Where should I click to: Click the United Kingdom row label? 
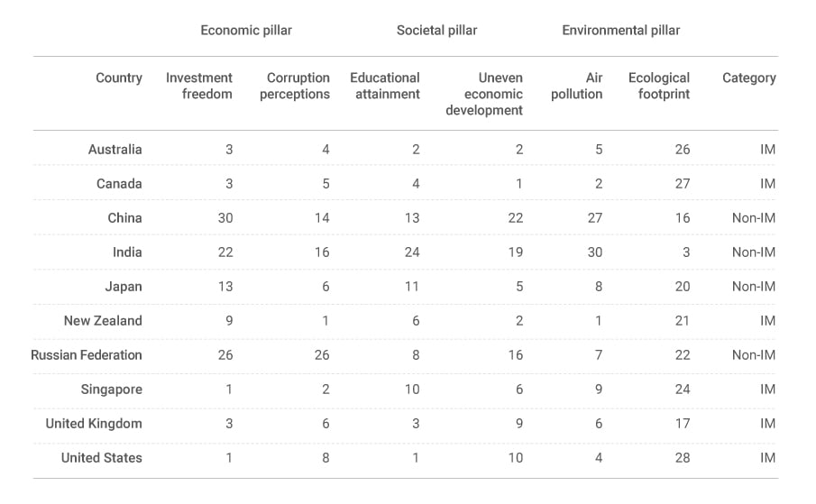click(x=94, y=424)
